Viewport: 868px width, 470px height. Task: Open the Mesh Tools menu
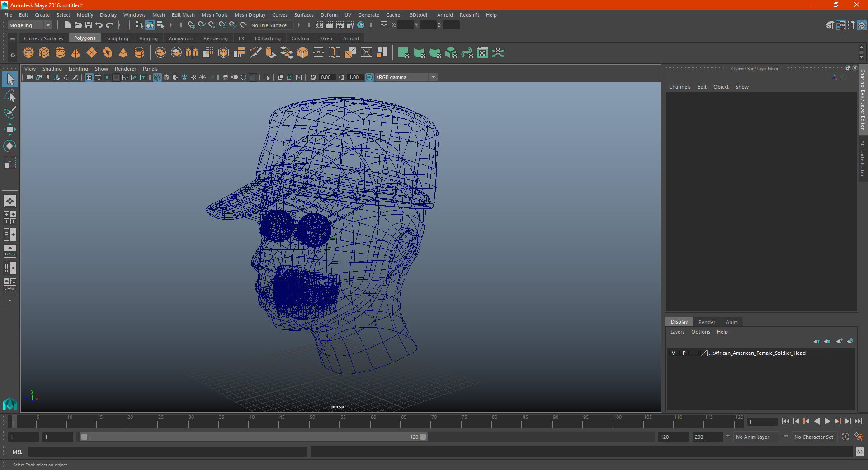pos(215,15)
